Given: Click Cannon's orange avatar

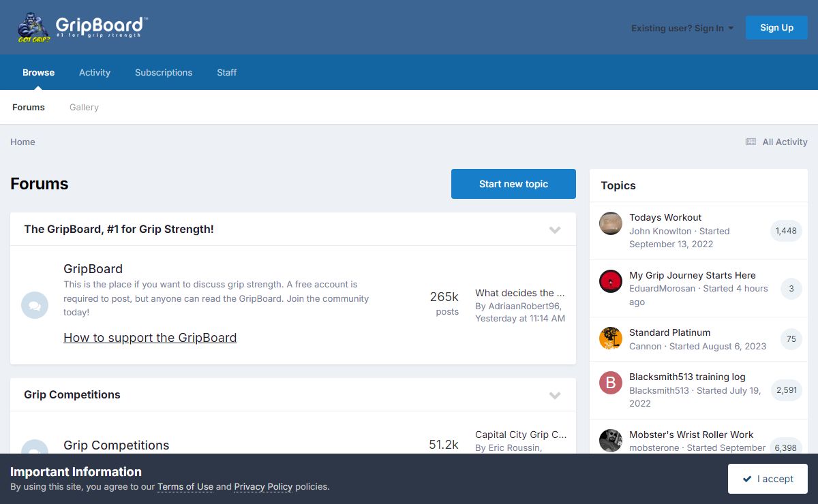Looking at the screenshot, I should (611, 338).
